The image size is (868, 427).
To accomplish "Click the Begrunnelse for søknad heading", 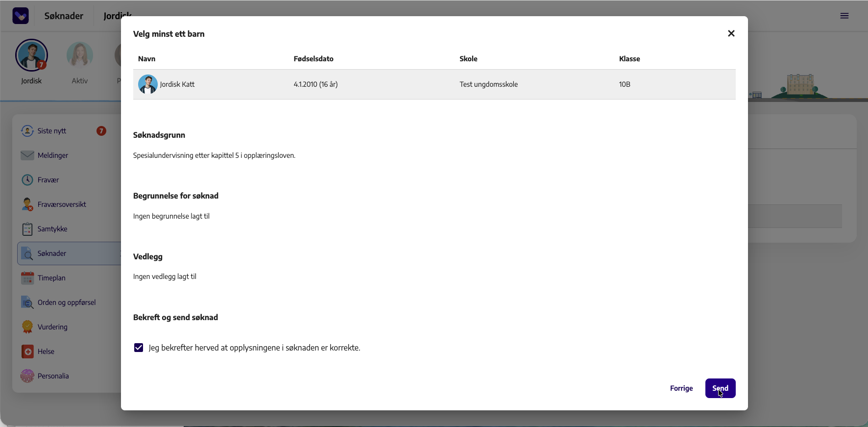I will pos(176,196).
